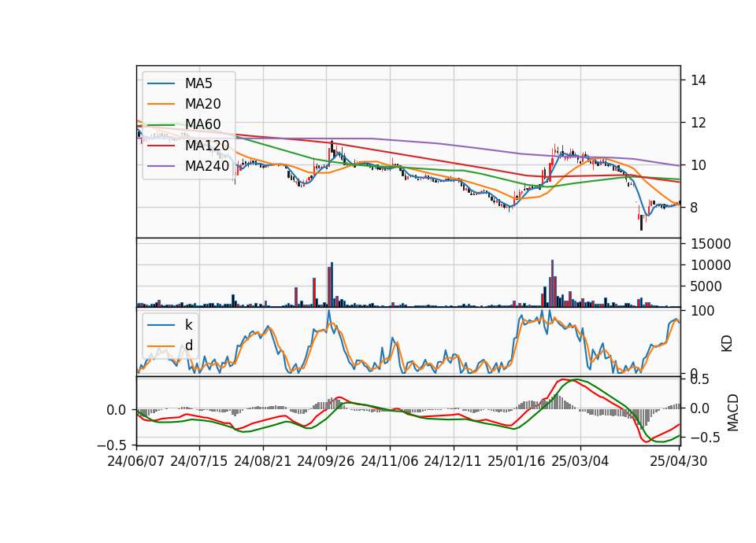This screenshot has height=543, width=756.
Task: Click the price axis value 12
Action: click(x=699, y=123)
